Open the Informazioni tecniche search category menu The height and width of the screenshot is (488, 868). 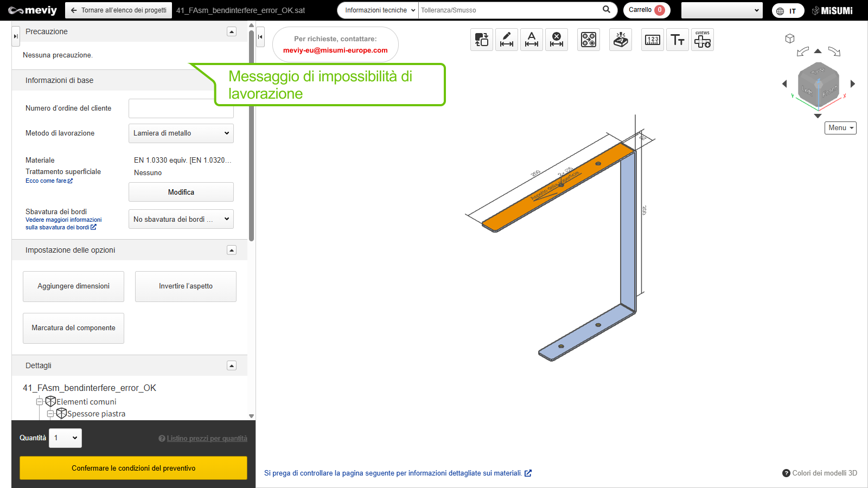pyautogui.click(x=380, y=10)
